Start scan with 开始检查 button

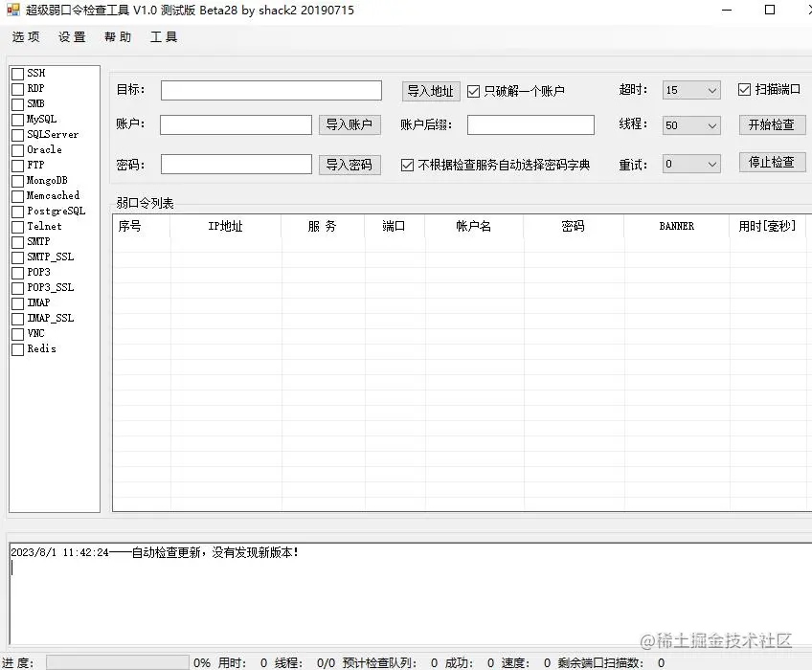click(x=772, y=124)
